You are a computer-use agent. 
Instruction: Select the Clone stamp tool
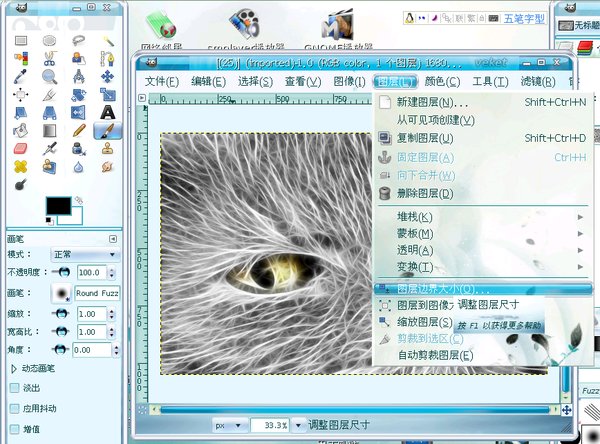coord(108,149)
